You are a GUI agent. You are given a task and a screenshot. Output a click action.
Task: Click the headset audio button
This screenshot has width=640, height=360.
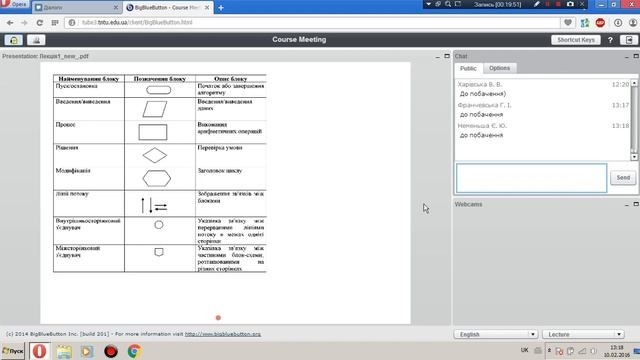coord(13,40)
